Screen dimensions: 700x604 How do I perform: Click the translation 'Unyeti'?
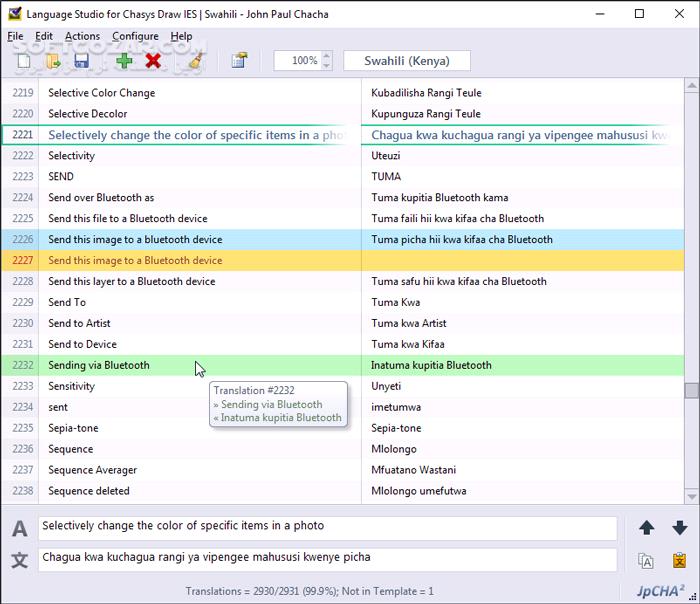pos(386,386)
